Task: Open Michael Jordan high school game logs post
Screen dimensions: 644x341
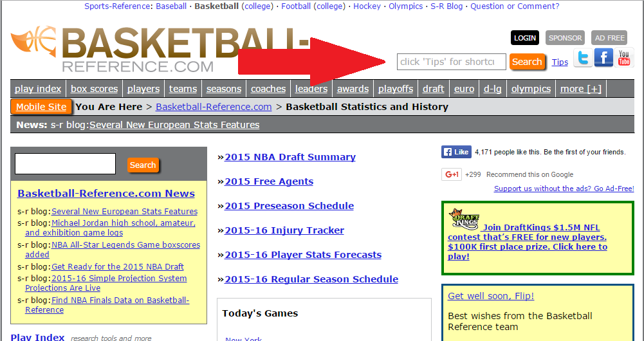Action: [110, 228]
